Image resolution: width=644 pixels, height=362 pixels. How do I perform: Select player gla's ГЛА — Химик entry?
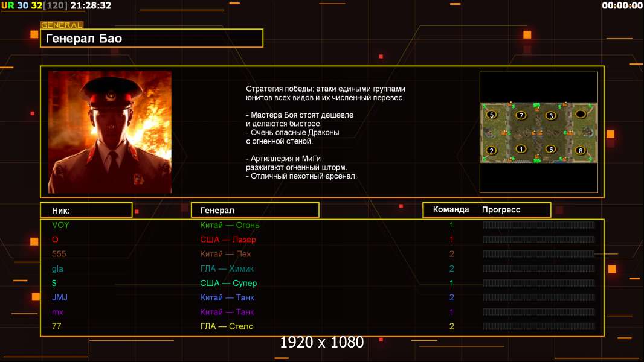227,269
